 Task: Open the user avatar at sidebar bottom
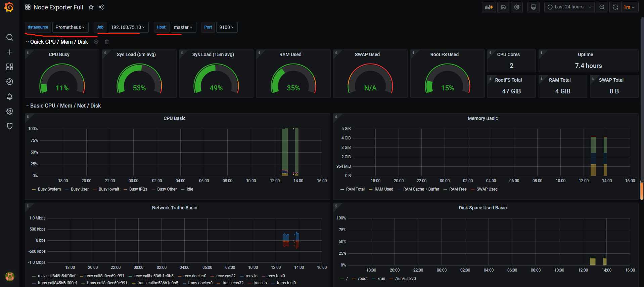[x=10, y=277]
